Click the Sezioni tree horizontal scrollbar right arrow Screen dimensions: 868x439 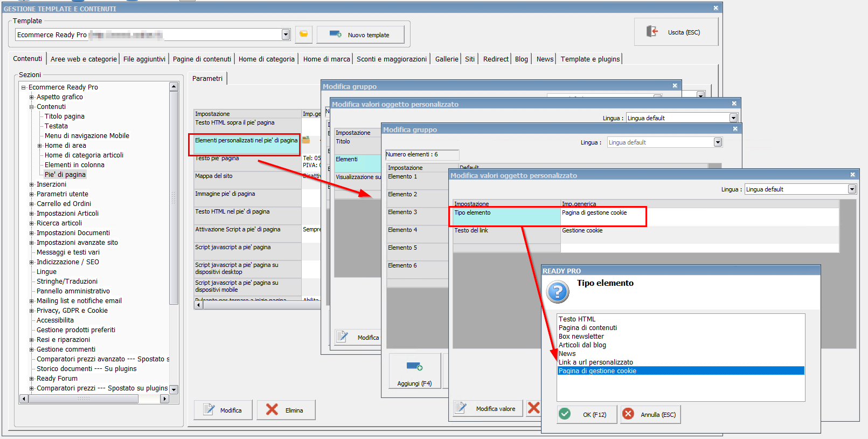[x=165, y=399]
